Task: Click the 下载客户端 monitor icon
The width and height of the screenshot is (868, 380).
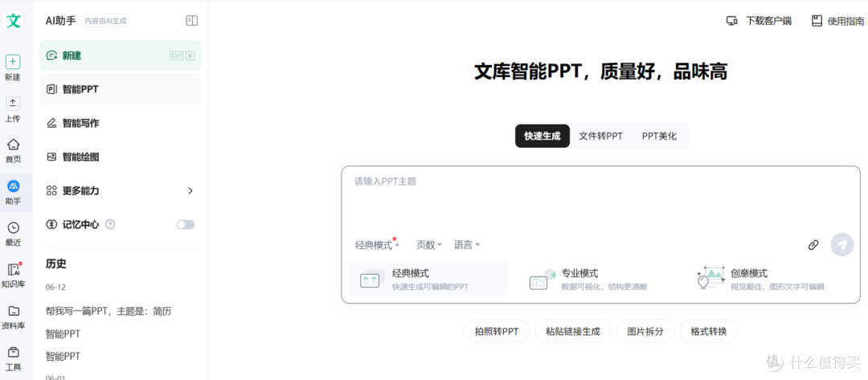Action: 732,21
